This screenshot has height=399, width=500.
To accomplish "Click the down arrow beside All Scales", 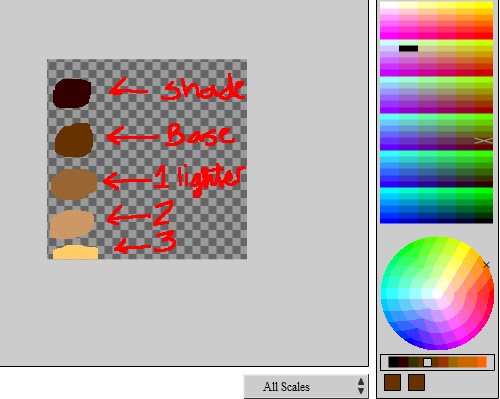I will pyautogui.click(x=361, y=391).
